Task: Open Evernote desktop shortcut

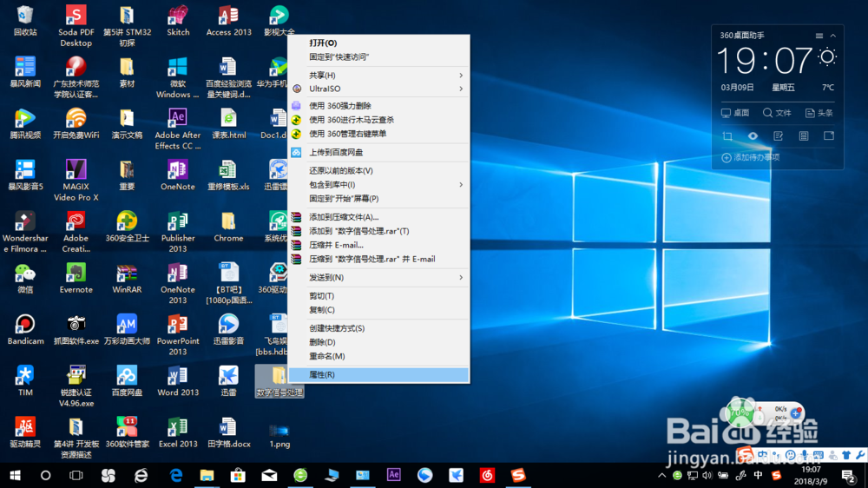Action: (x=76, y=278)
